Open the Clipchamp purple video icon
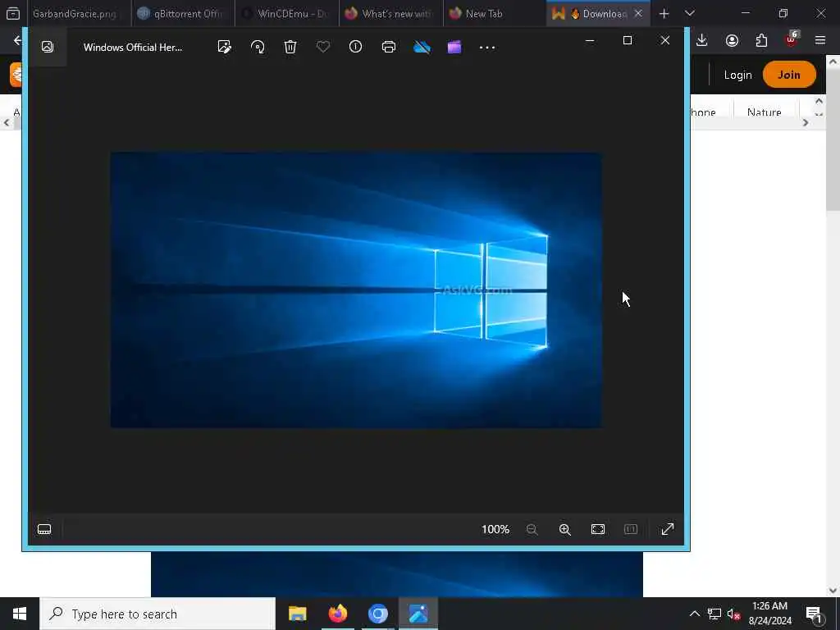This screenshot has height=630, width=840. click(454, 47)
